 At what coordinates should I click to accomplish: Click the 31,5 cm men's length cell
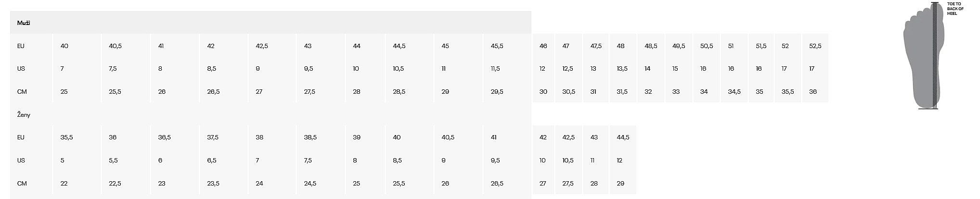click(x=622, y=92)
